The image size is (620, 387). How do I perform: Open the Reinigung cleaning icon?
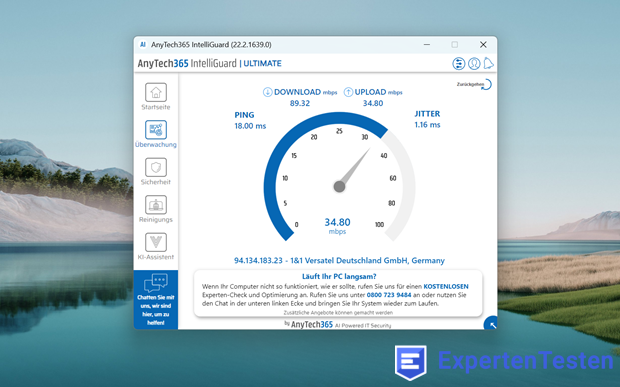tap(156, 205)
